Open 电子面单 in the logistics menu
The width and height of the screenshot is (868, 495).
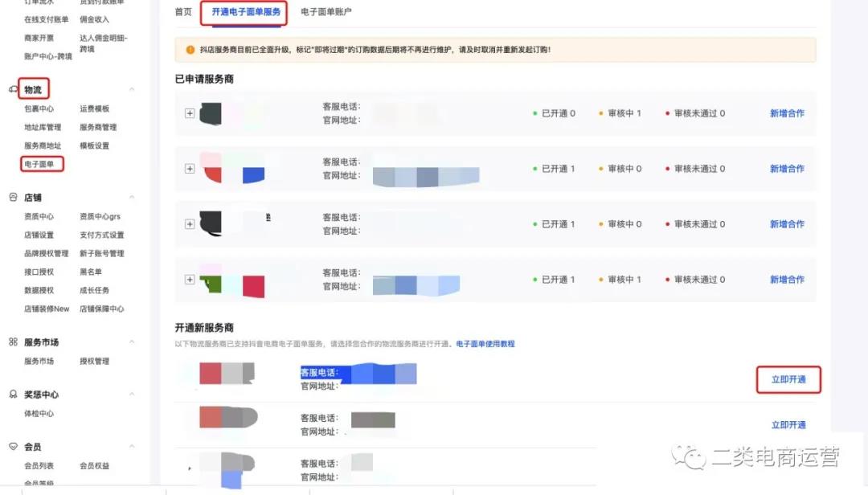(39, 165)
